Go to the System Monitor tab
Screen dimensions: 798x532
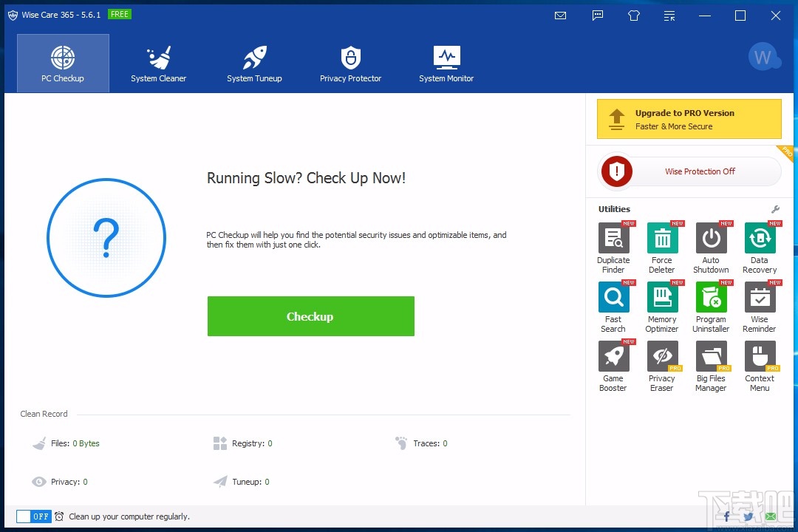[446, 64]
